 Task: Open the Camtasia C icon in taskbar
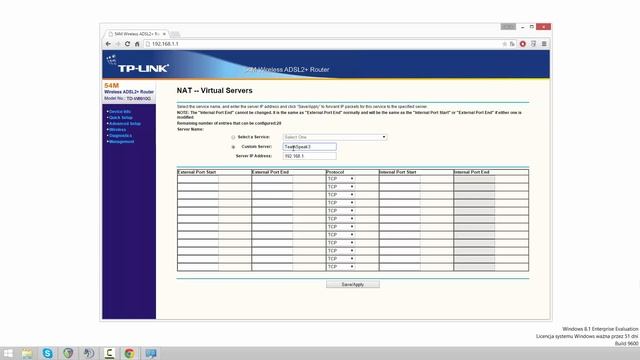coord(109,353)
